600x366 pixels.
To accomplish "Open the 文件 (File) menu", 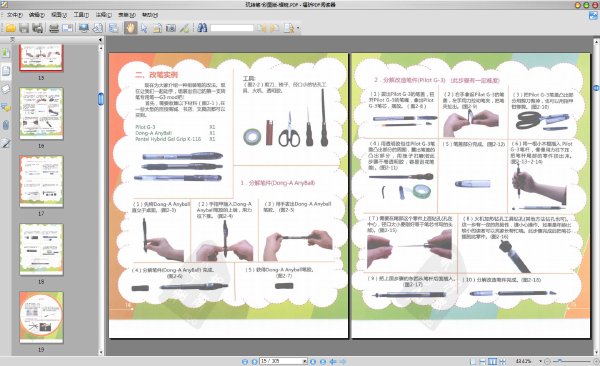I will point(14,15).
